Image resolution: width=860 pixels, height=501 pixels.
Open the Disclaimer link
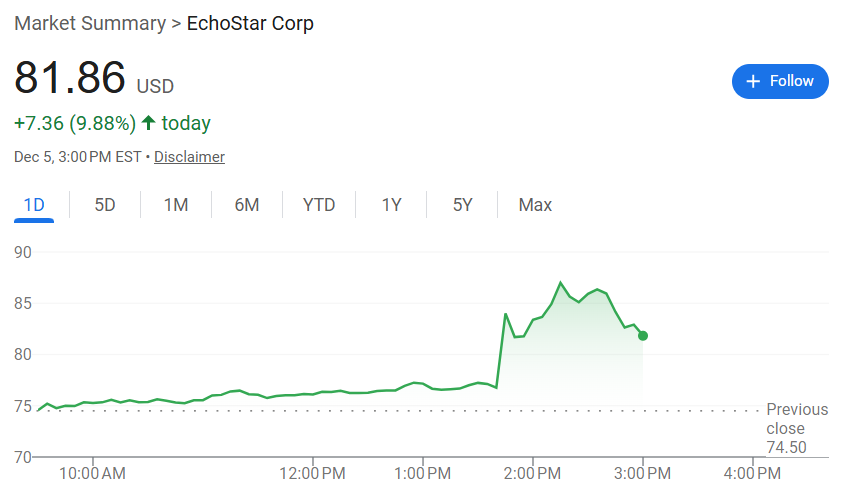click(x=189, y=157)
